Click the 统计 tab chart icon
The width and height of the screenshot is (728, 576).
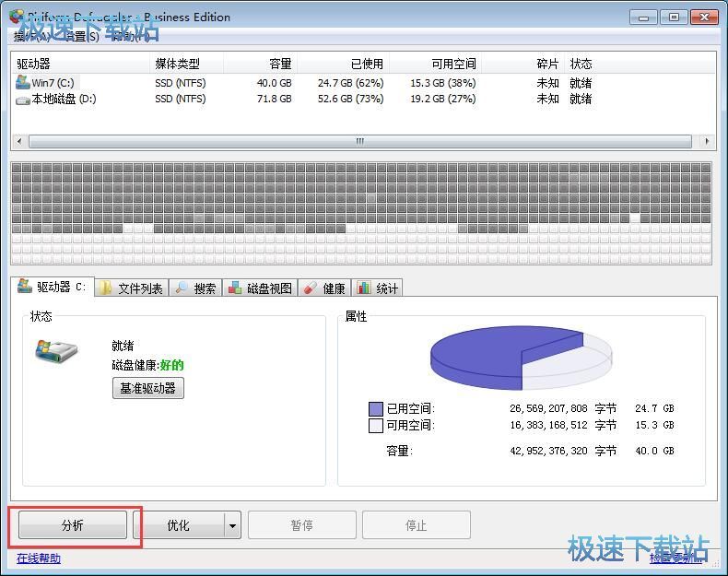point(363,288)
